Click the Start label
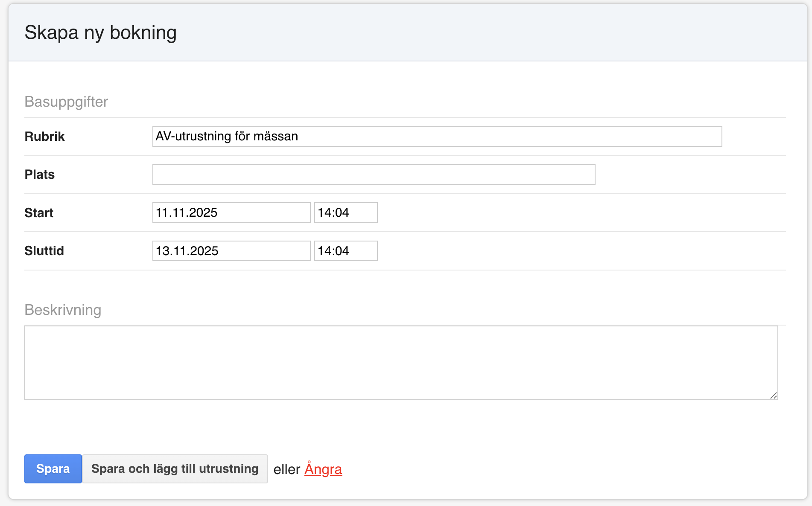The height and width of the screenshot is (506, 812). click(39, 213)
